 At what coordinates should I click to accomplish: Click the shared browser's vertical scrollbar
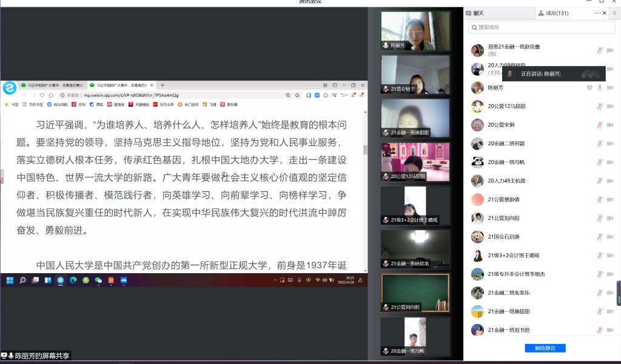tap(364, 150)
